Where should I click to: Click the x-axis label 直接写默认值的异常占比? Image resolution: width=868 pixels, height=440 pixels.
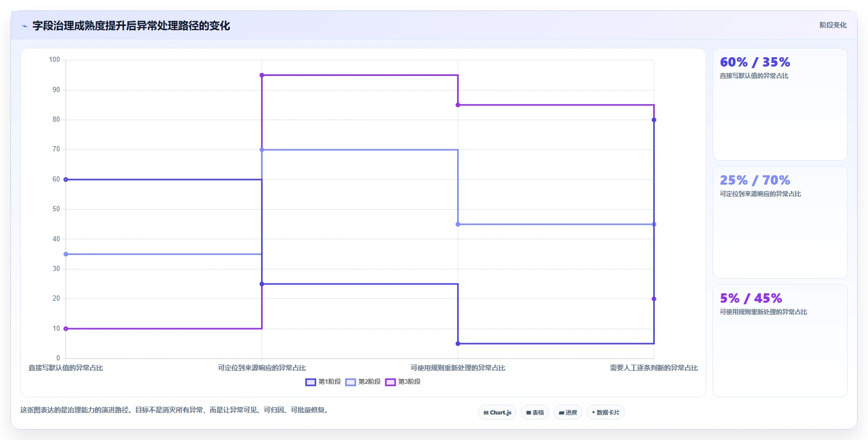pyautogui.click(x=66, y=368)
